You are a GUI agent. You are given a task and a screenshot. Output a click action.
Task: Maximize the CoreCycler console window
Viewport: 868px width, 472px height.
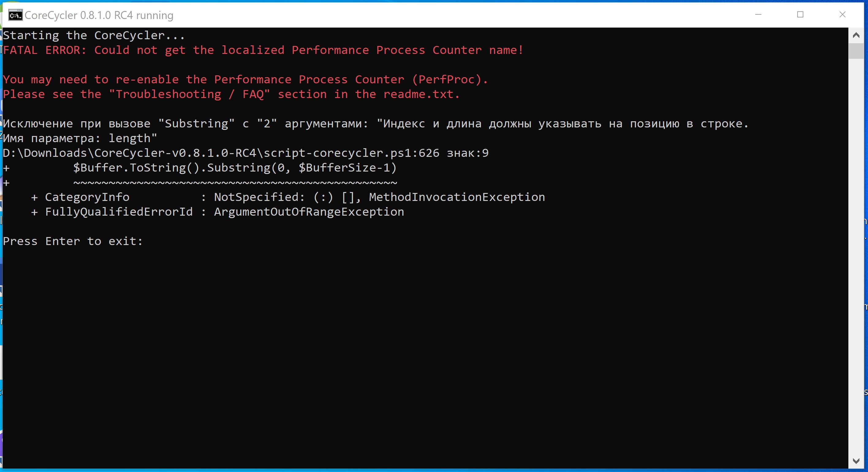(800, 14)
